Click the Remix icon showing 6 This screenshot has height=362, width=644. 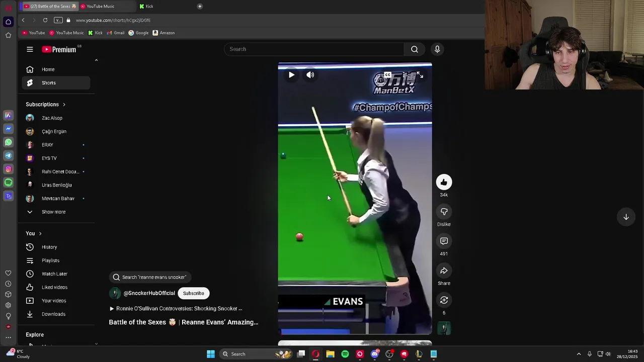pyautogui.click(x=444, y=300)
